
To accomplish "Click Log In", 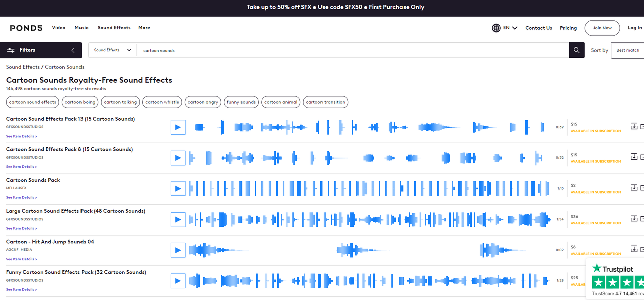I will (x=635, y=28).
